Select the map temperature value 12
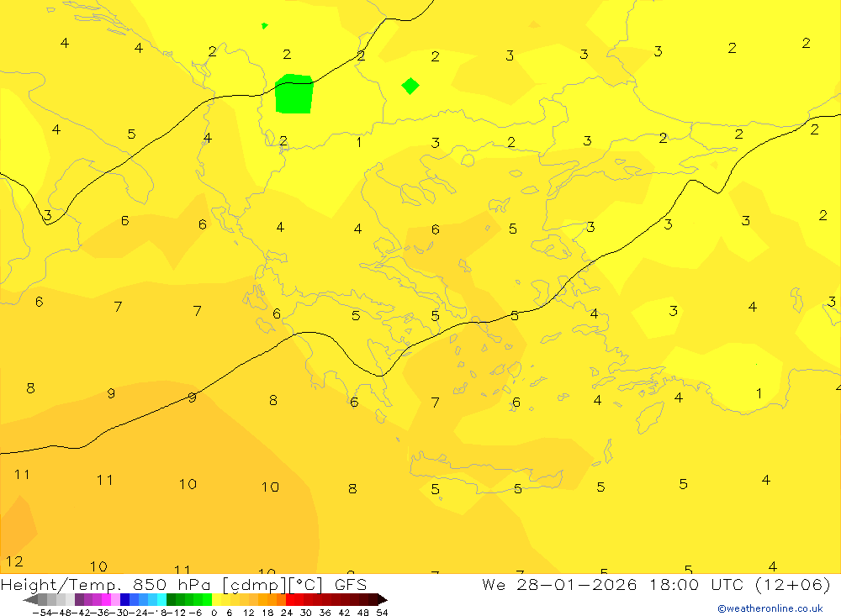 pos(14,561)
